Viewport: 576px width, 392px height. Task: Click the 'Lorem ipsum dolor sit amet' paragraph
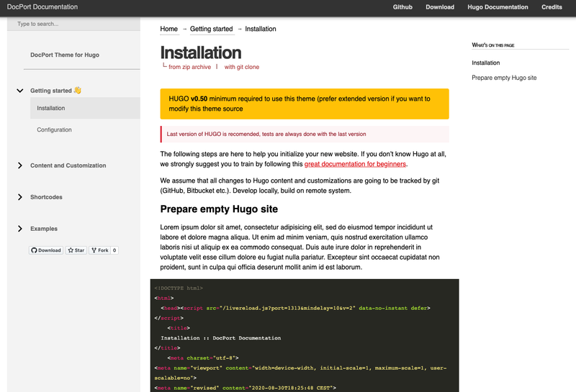coord(300,247)
